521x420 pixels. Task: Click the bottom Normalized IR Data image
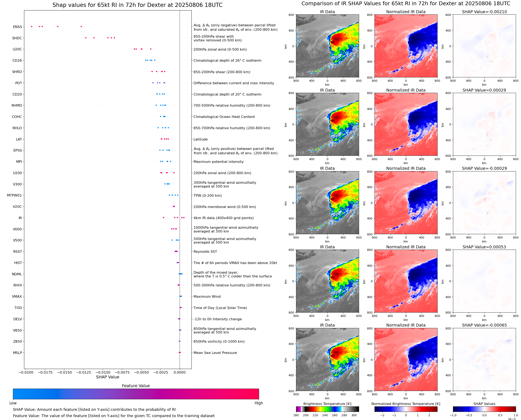point(406,360)
